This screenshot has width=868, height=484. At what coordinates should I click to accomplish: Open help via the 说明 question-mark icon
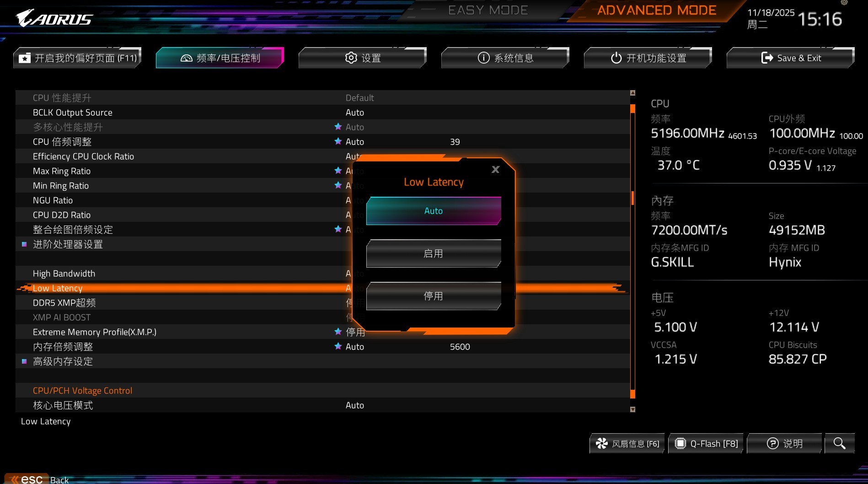coord(772,443)
